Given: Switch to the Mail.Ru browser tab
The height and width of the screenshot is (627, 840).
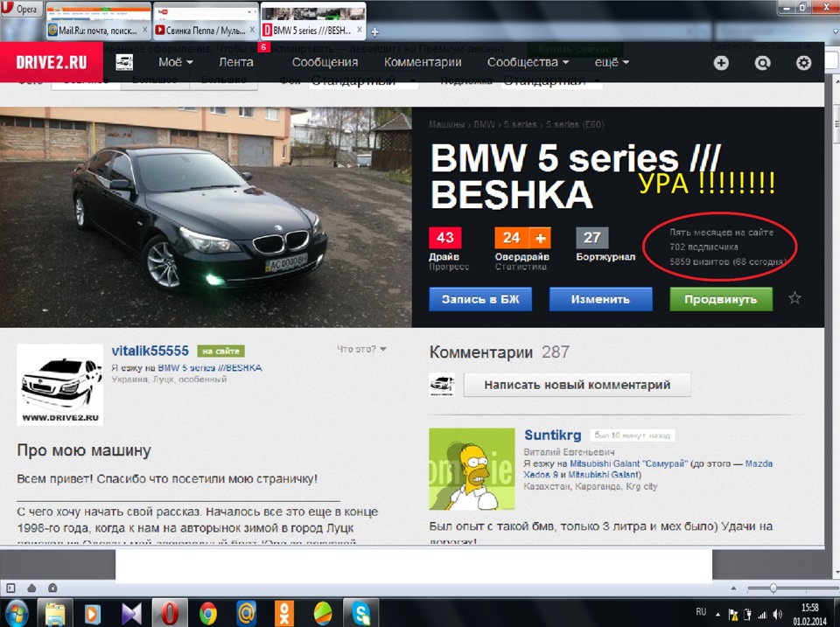Looking at the screenshot, I should tap(97, 31).
